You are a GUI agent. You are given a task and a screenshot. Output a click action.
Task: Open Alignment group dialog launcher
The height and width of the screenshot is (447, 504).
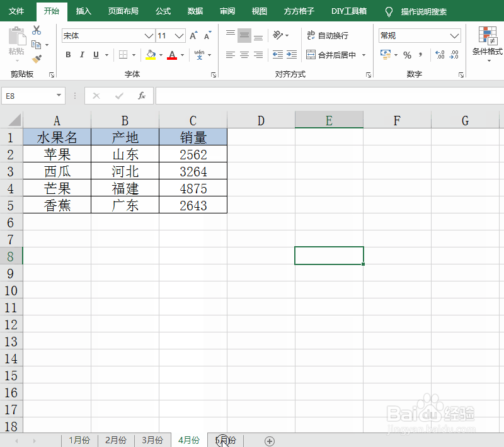click(x=369, y=75)
